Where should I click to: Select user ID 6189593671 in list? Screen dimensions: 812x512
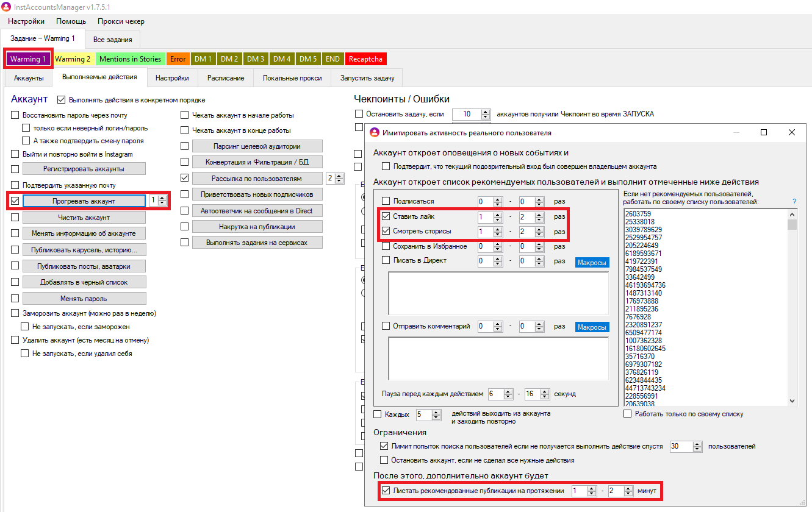click(x=643, y=253)
